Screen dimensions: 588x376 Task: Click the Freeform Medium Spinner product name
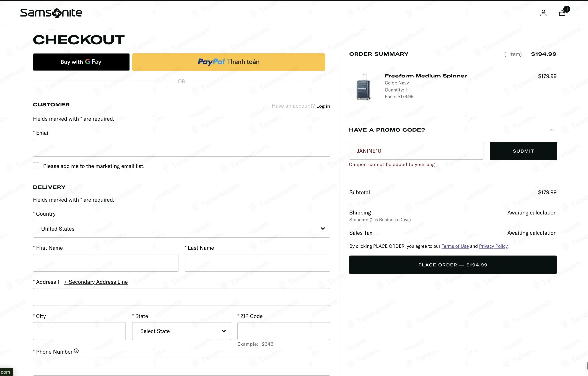(x=426, y=76)
